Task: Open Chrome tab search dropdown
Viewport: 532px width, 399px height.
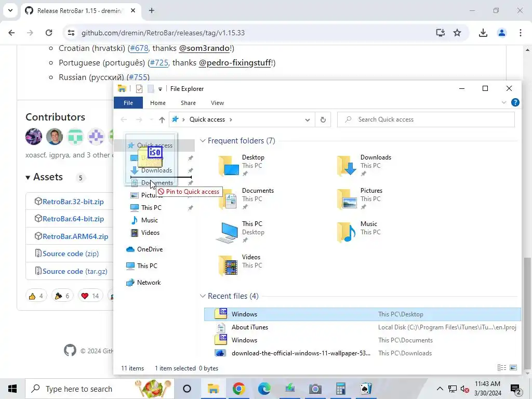Action: pos(10,10)
